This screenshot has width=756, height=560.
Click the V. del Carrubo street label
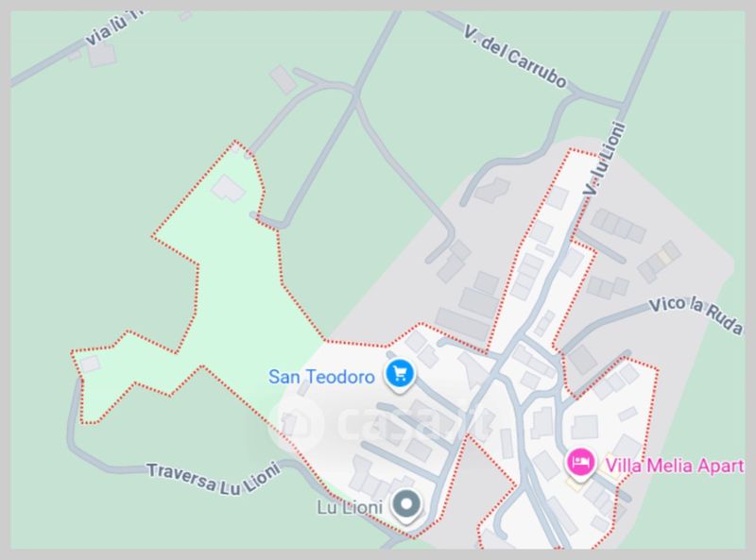(x=515, y=57)
